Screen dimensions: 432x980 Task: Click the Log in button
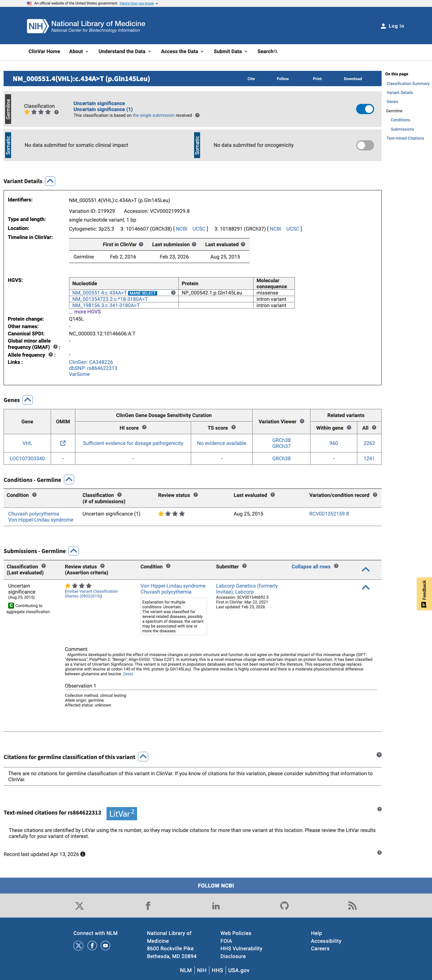click(392, 26)
